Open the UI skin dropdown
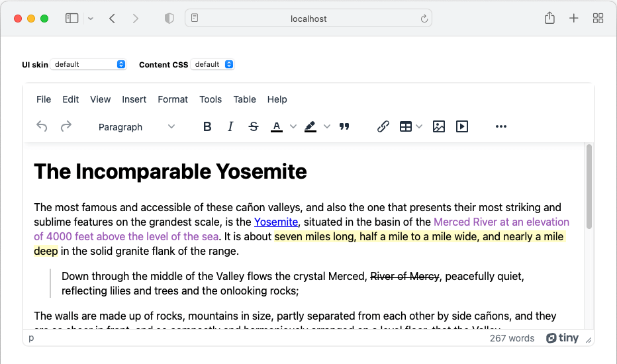 click(x=89, y=64)
